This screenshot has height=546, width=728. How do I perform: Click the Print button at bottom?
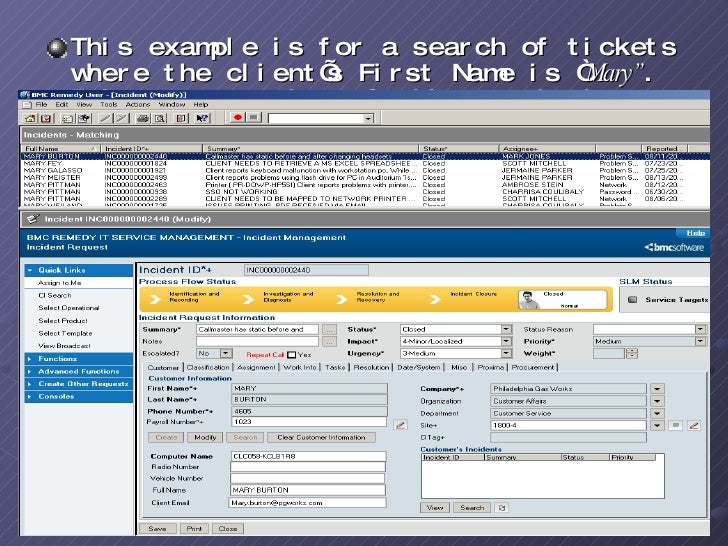194,528
